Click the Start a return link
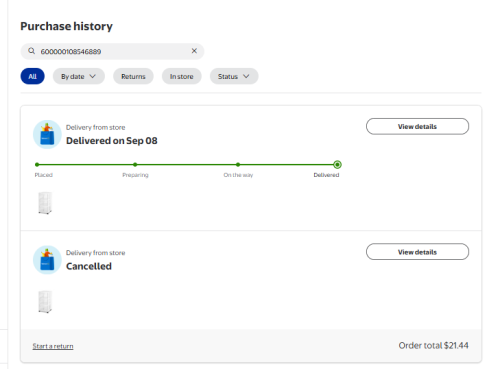 pos(53,346)
